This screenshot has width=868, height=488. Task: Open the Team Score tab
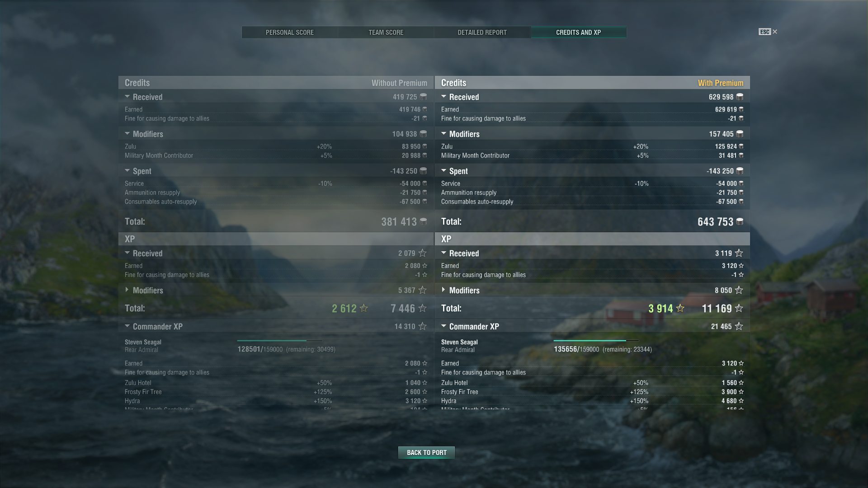click(x=386, y=32)
